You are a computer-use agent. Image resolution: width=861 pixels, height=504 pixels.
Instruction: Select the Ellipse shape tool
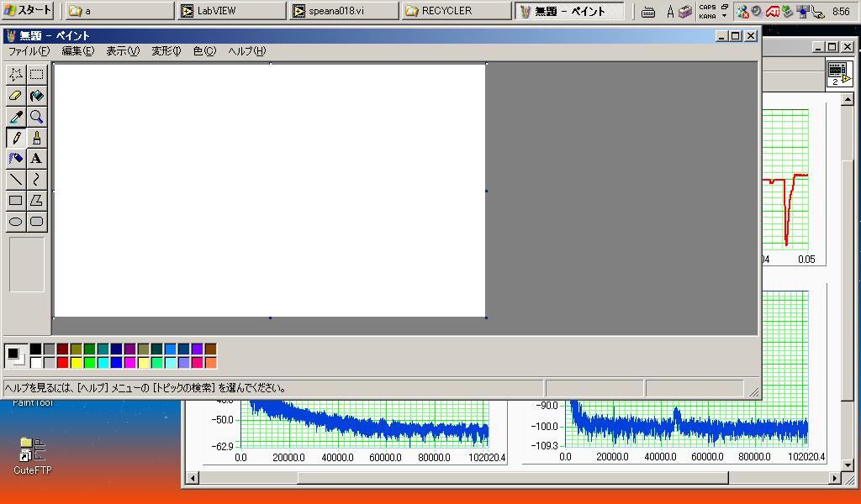[x=16, y=222]
